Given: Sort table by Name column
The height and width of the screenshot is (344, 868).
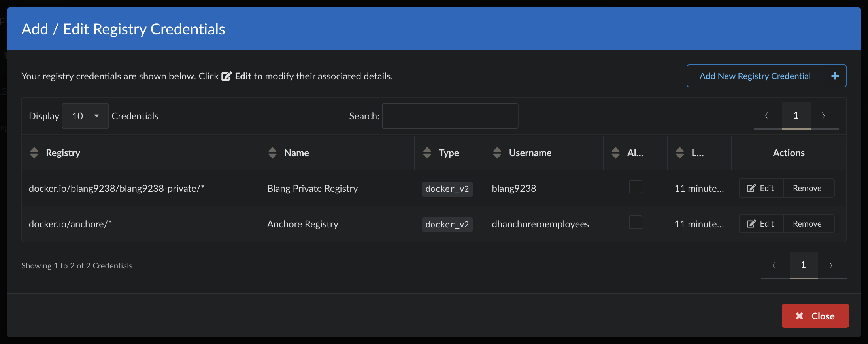Looking at the screenshot, I should click(x=272, y=153).
